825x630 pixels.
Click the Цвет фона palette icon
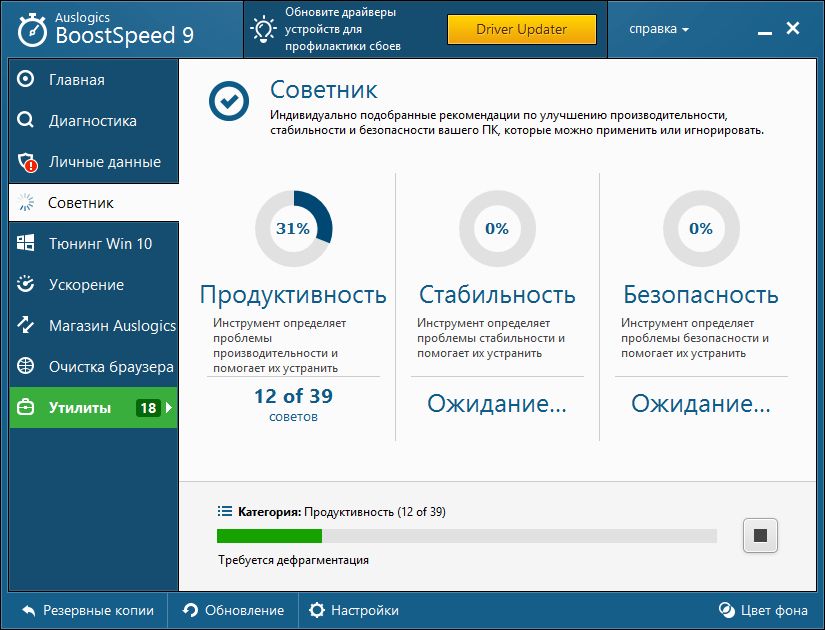click(727, 610)
